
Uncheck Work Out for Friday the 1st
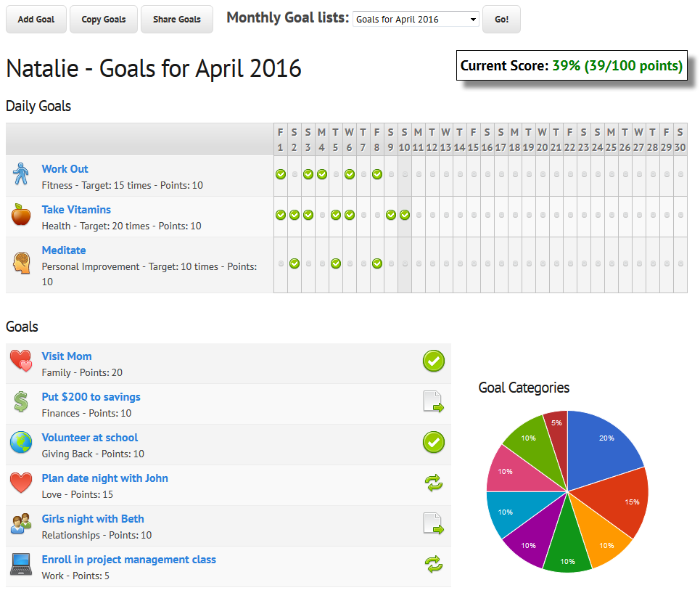point(281,174)
